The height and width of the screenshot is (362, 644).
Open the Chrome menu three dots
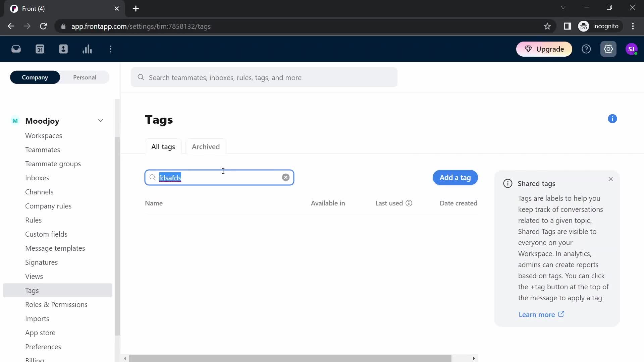(633, 26)
